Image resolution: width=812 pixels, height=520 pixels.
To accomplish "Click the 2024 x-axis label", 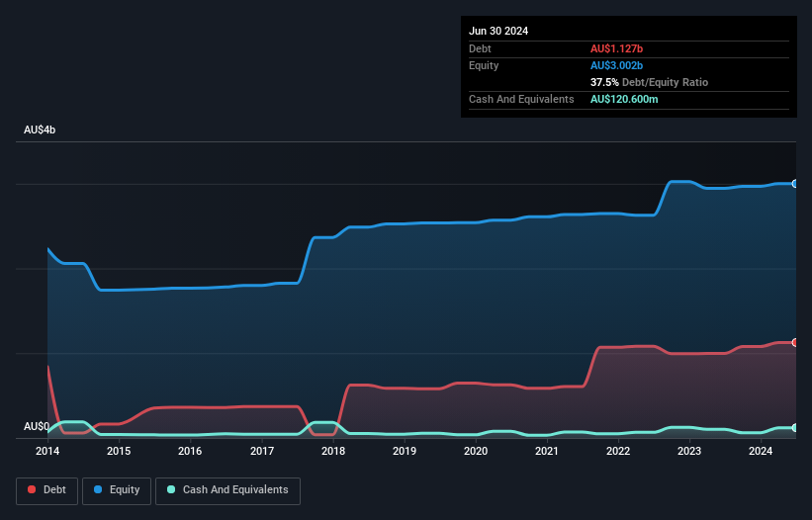I will coord(761,451).
